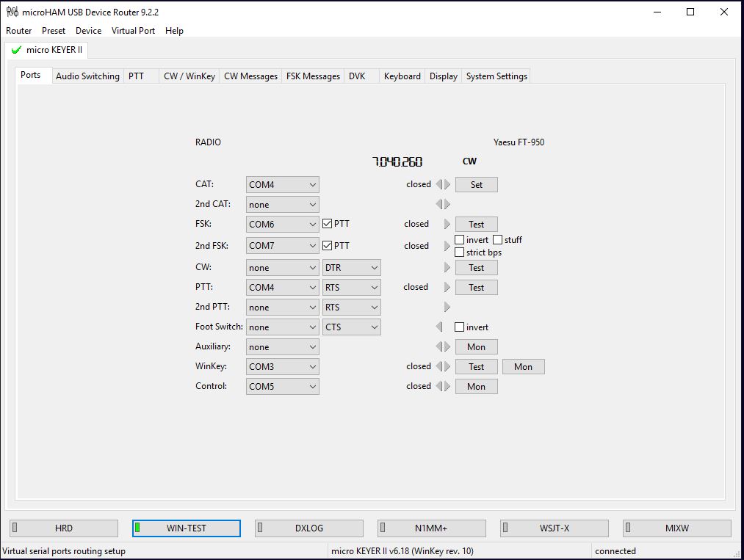
Task: Switch to the Display tab
Action: pyautogui.click(x=444, y=76)
